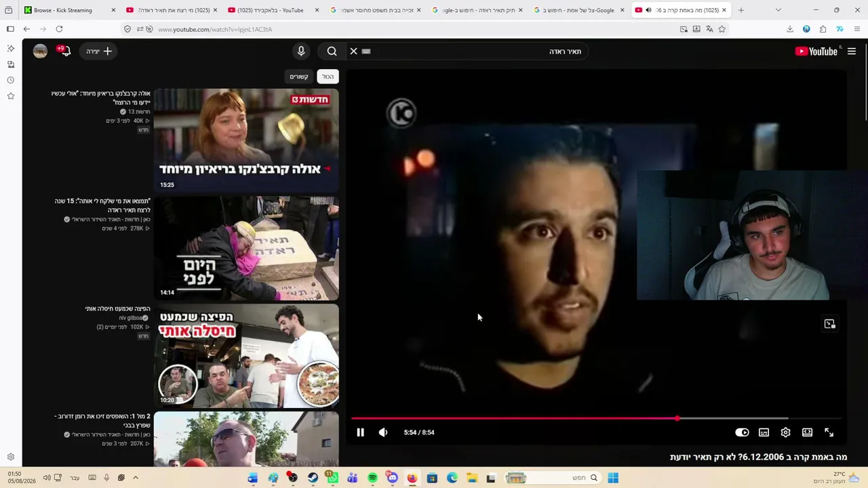Toggle the autoplay switch in the player
The height and width of the screenshot is (488, 868).
coord(742,432)
